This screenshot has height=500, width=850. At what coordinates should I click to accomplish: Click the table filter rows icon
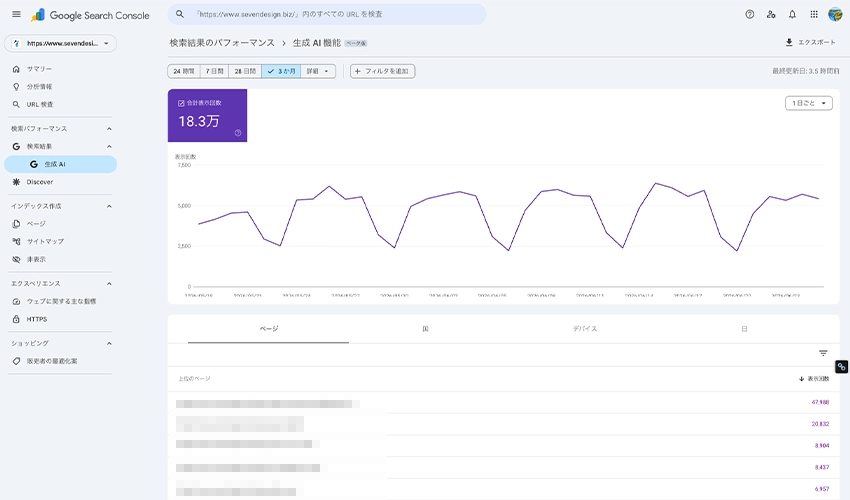pos(823,354)
